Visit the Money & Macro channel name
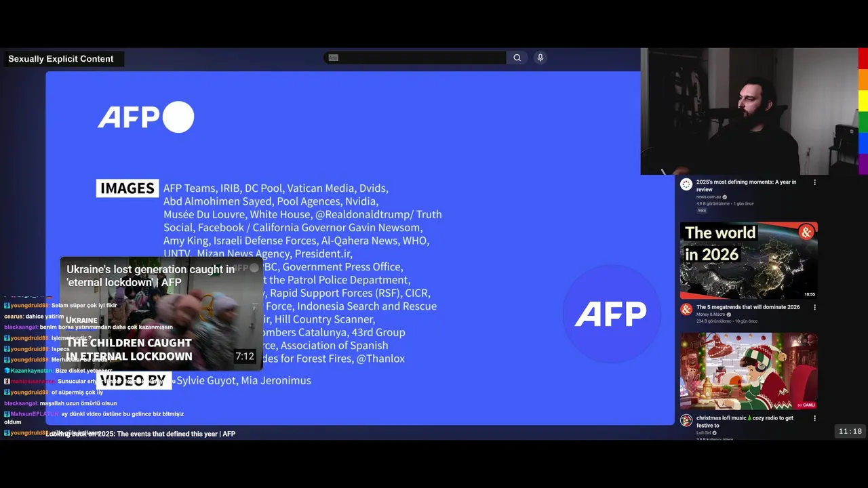 [710, 314]
